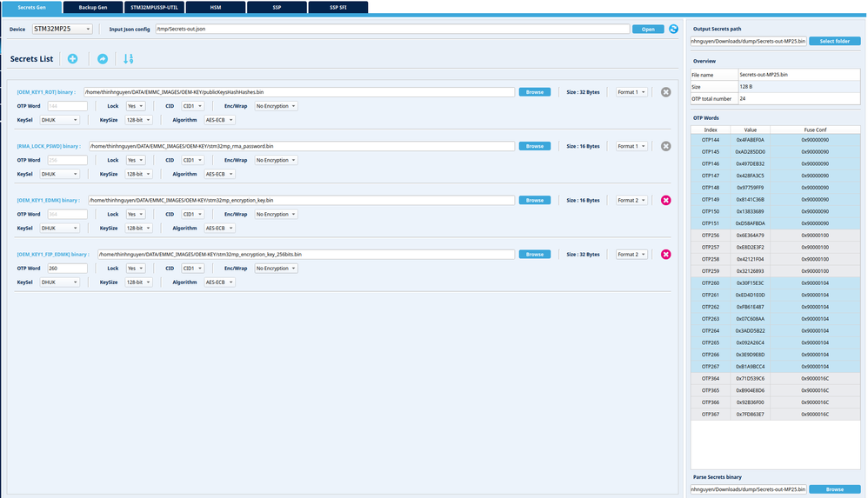Open the Algorithm dropdown for OEM_KEY1_ROT
Screen dimensions: 868x498
[220, 120]
